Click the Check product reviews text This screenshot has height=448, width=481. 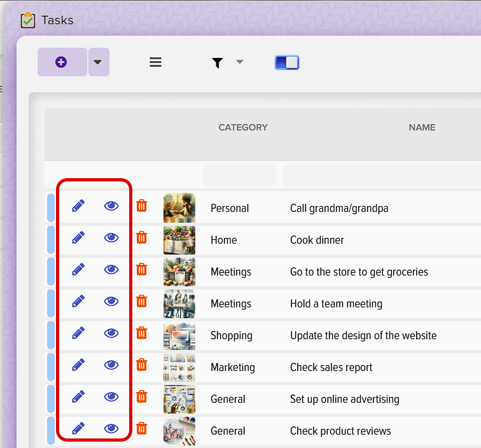pos(340,431)
